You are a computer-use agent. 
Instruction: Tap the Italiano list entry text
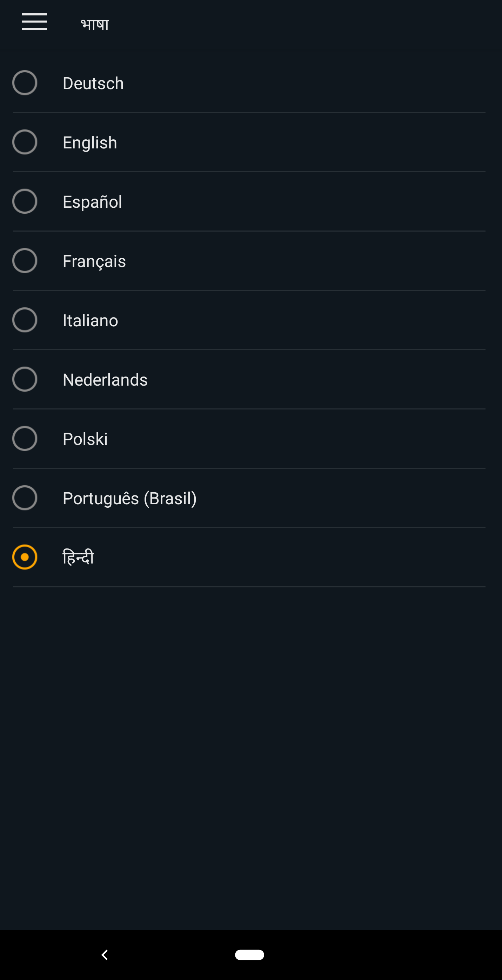click(90, 321)
